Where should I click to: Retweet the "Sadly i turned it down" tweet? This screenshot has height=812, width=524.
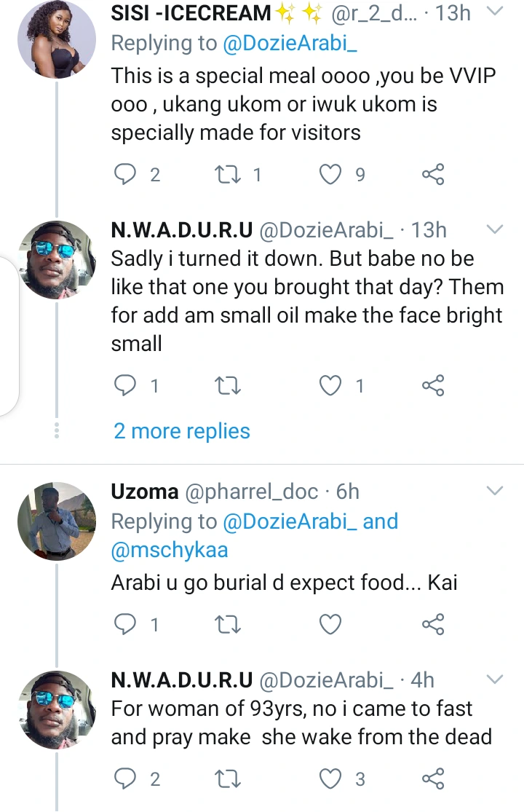click(229, 387)
